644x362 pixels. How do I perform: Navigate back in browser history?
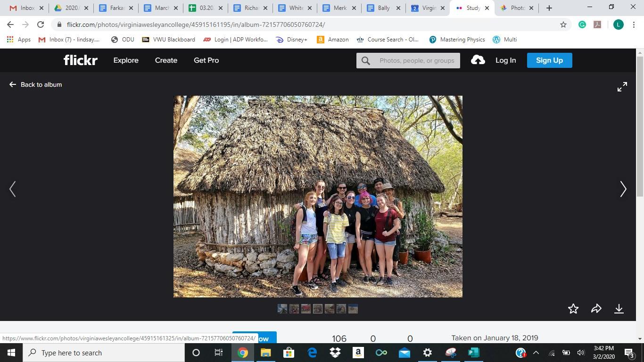(10, 25)
